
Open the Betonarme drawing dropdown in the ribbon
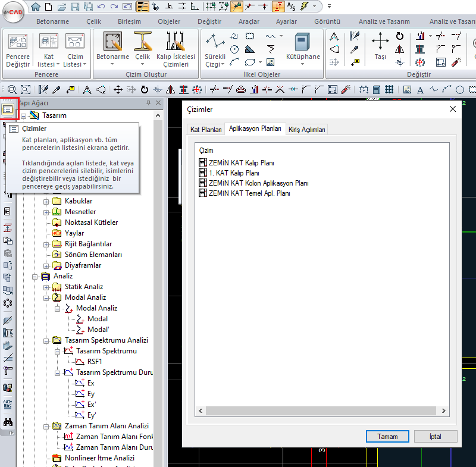[x=112, y=49]
